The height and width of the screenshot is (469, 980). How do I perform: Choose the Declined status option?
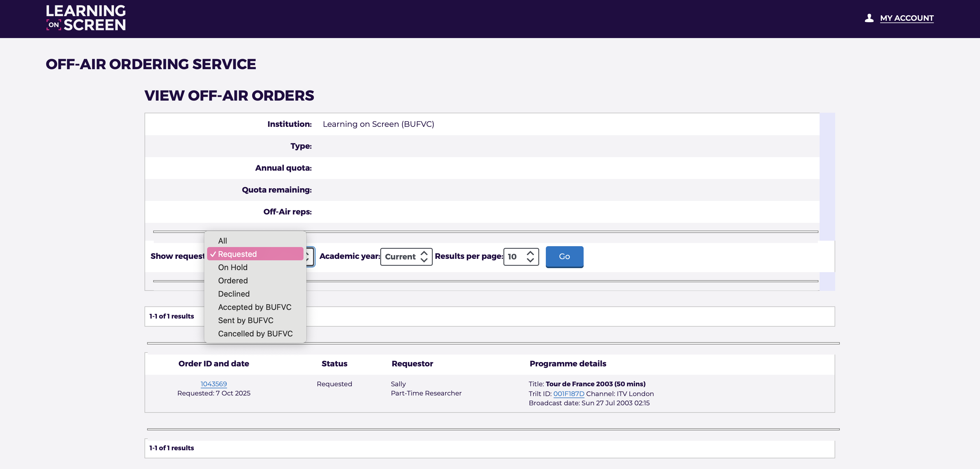pyautogui.click(x=255, y=294)
